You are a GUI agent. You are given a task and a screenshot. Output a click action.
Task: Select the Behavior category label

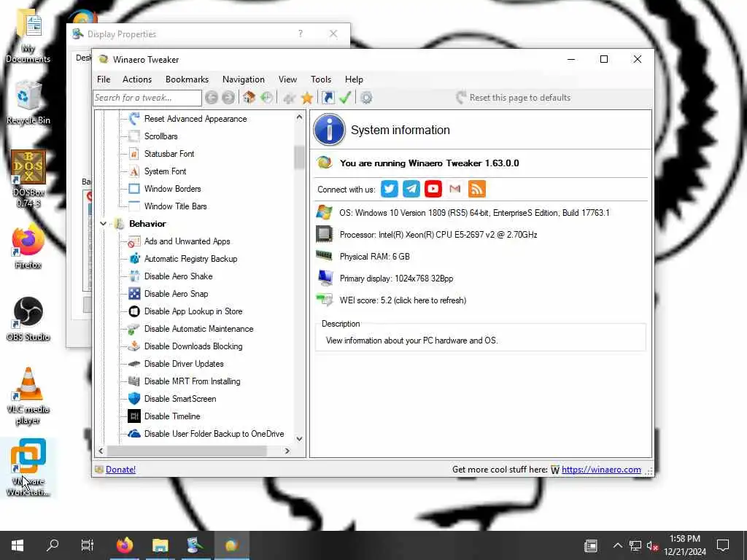point(147,224)
